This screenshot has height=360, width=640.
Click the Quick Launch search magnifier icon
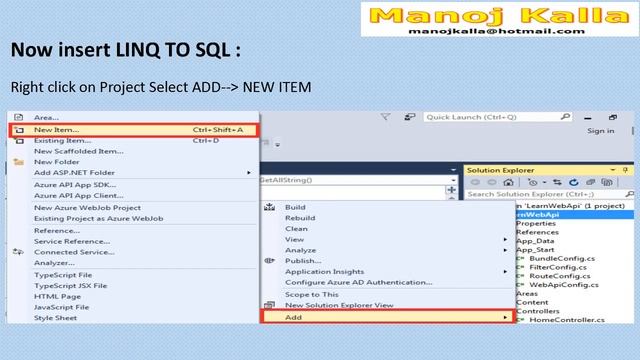click(x=565, y=117)
